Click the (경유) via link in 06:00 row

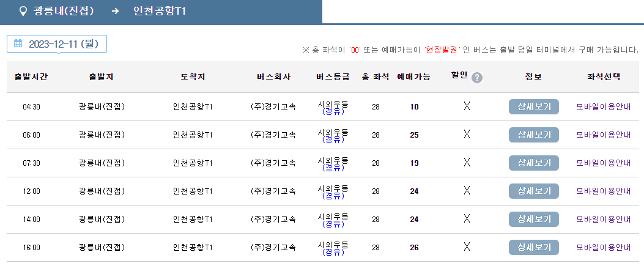click(x=333, y=139)
